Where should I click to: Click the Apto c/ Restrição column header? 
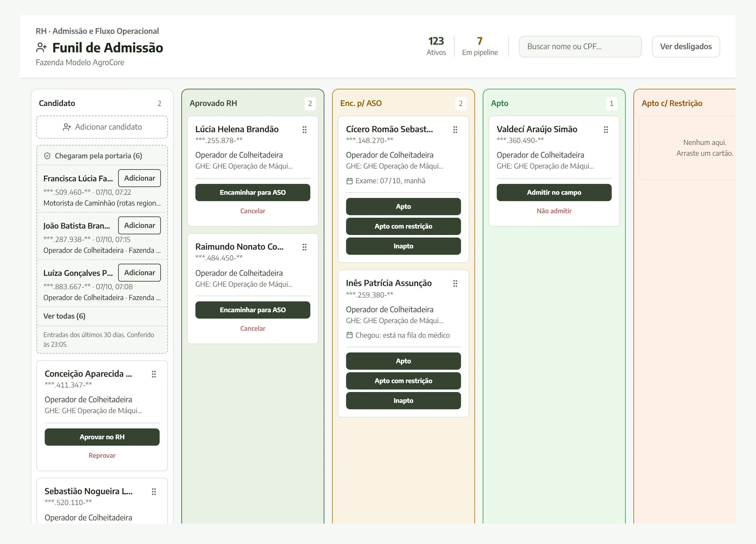(x=672, y=103)
